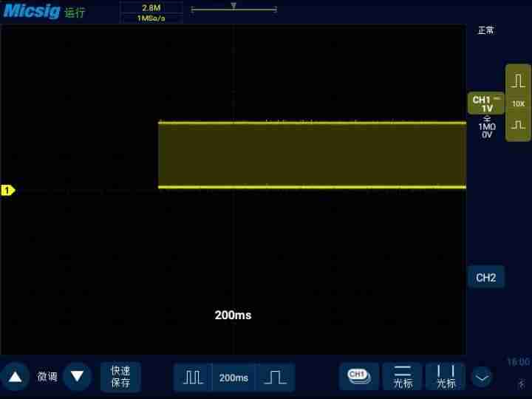Image resolution: width=532 pixels, height=399 pixels.
Task: Click the 0V offset readout
Action: click(486, 135)
